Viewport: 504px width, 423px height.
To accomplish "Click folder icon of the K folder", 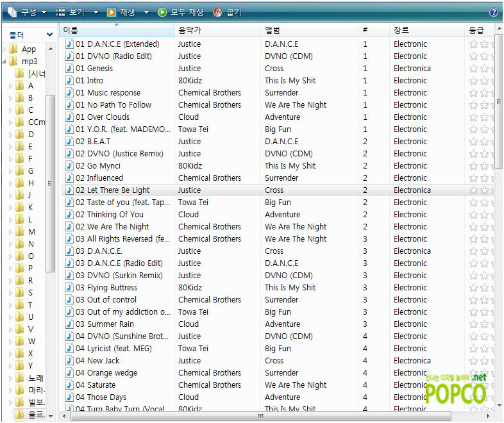I will tap(19, 208).
